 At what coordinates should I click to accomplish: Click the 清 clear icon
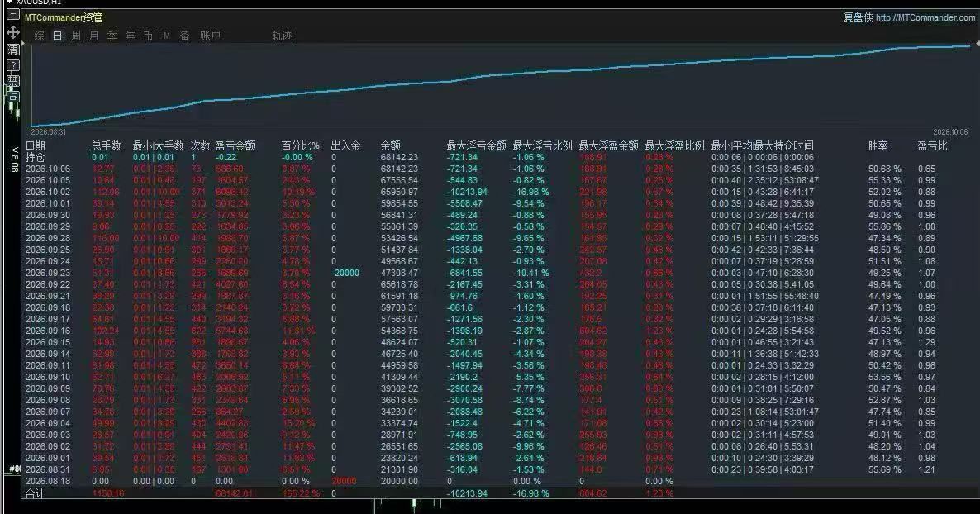tap(12, 49)
